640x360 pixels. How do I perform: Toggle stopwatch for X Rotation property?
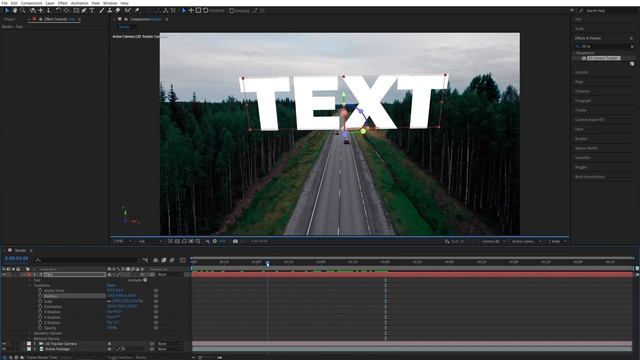(40, 312)
